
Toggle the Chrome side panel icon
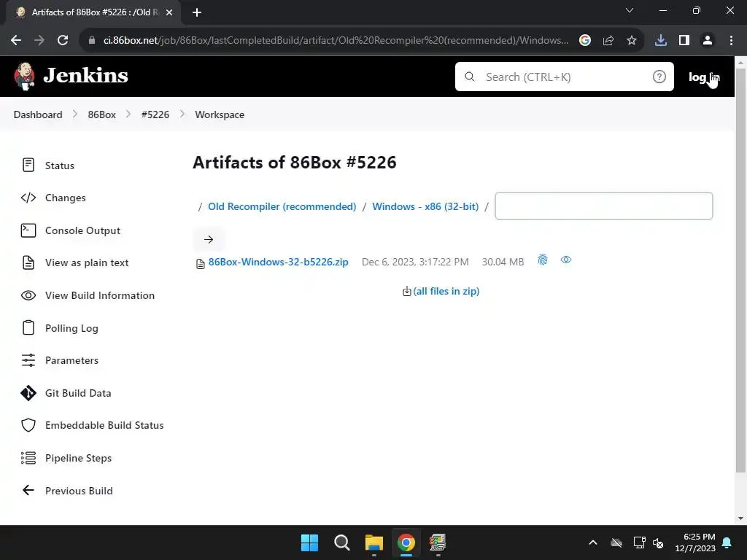click(x=684, y=41)
